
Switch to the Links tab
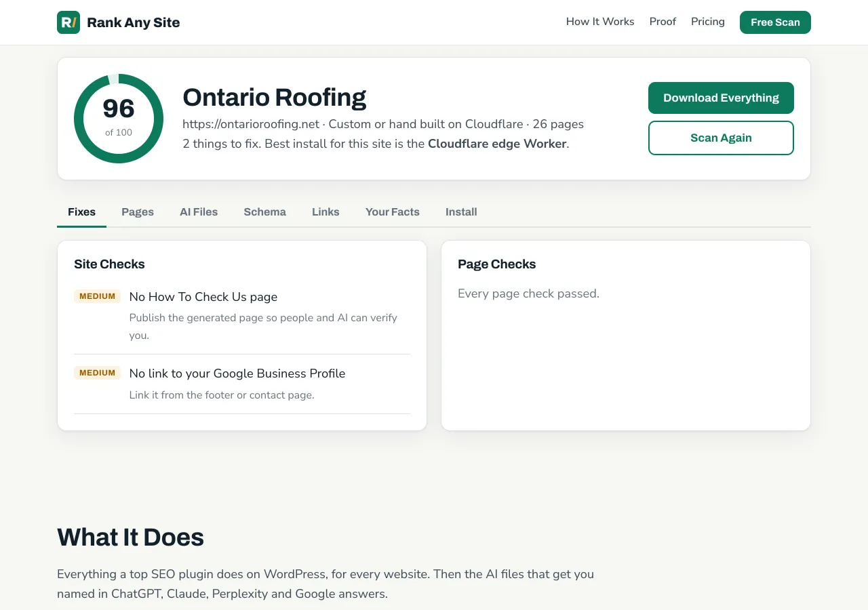(x=325, y=212)
